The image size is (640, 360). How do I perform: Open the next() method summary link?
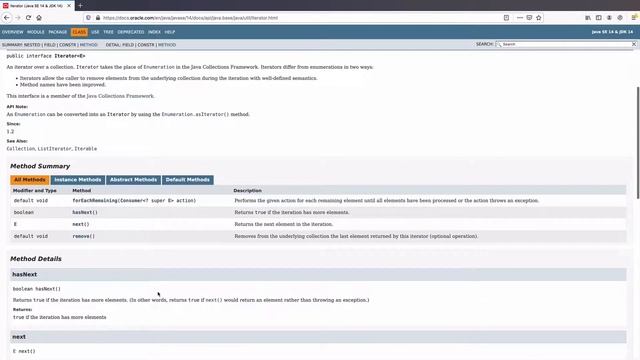coord(81,224)
